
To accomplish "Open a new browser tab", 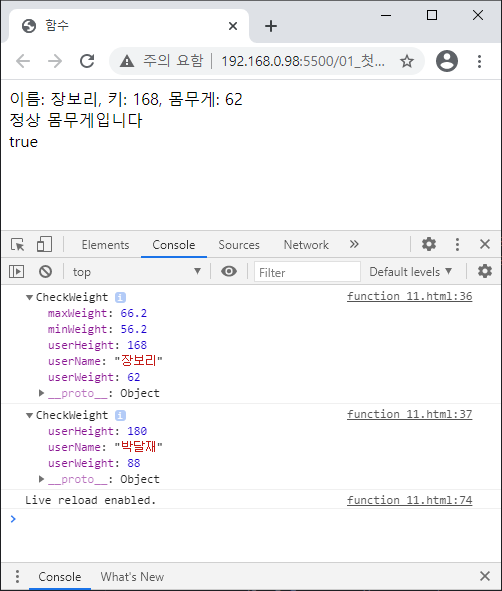I will (271, 26).
